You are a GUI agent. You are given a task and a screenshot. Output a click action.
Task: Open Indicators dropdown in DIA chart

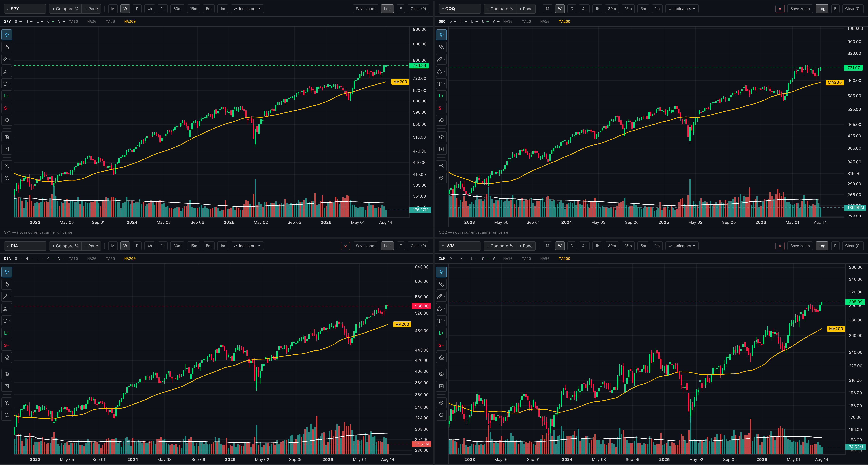[247, 246]
